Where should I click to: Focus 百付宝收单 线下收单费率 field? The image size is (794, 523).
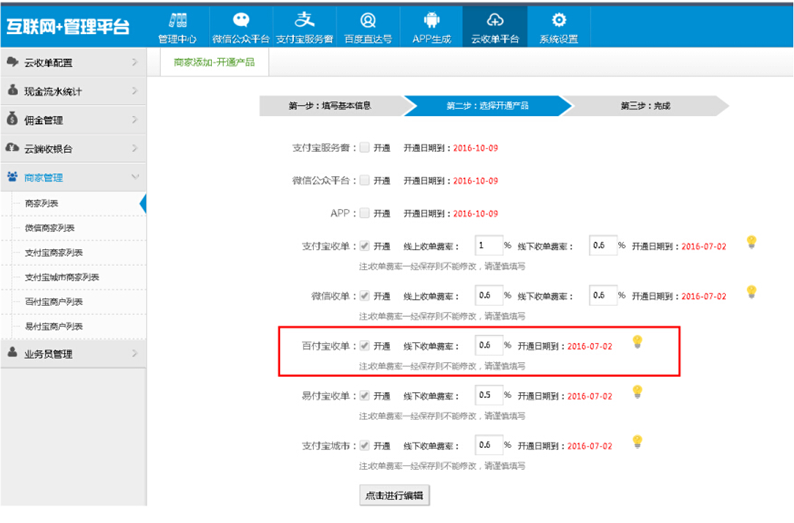click(x=489, y=345)
